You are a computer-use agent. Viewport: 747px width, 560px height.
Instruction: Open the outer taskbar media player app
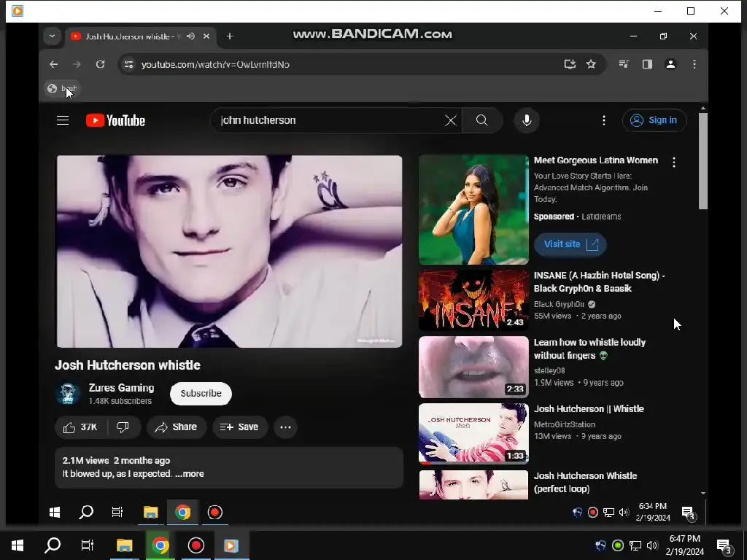[x=231, y=545]
